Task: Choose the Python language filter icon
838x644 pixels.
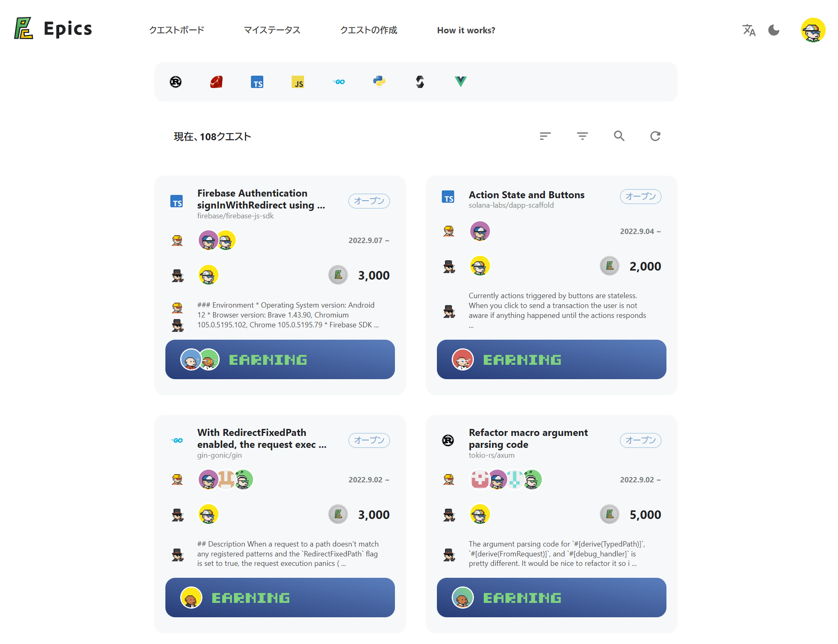Action: pyautogui.click(x=379, y=81)
